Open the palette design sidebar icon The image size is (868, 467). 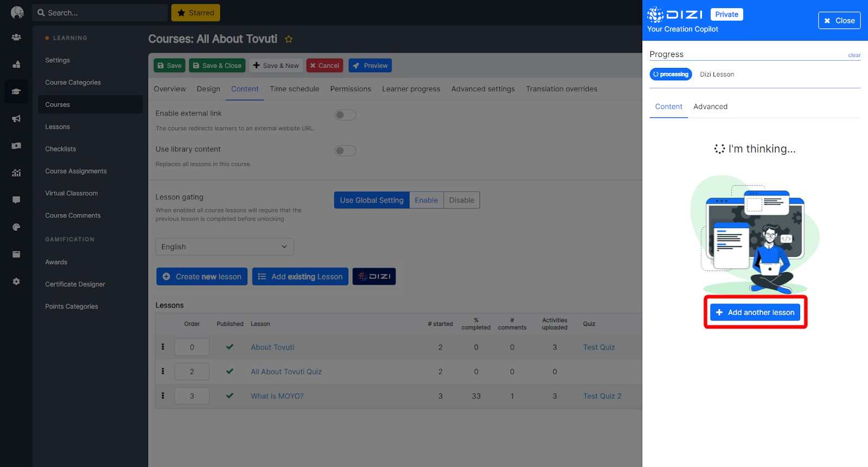16,227
